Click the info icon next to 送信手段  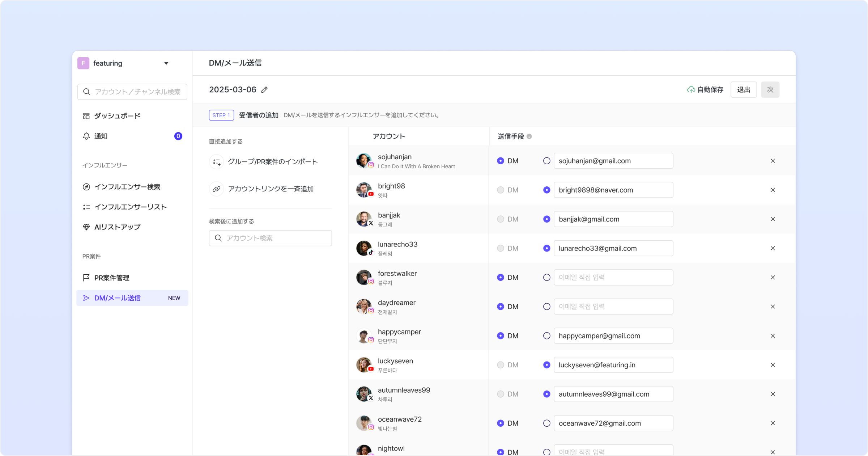tap(529, 136)
